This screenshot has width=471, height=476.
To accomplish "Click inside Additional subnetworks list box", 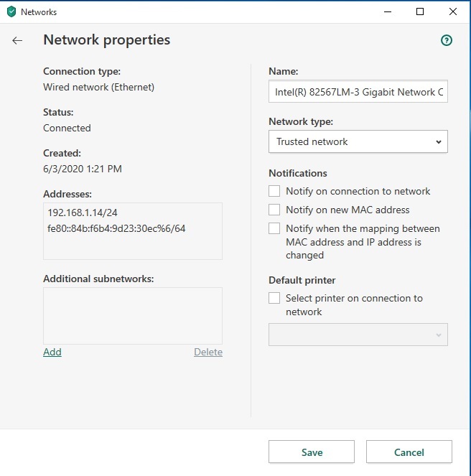I will tap(133, 316).
